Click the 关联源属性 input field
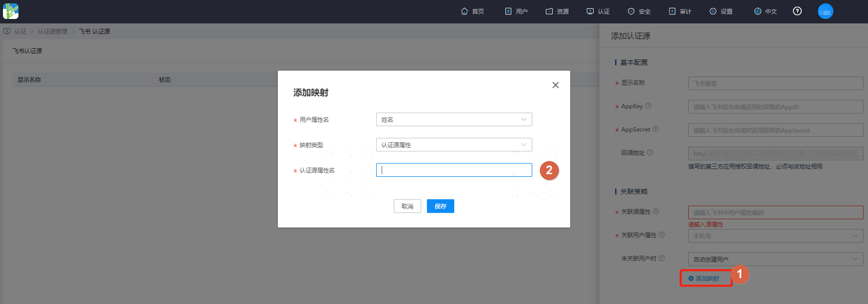The image size is (868, 304). (775, 213)
